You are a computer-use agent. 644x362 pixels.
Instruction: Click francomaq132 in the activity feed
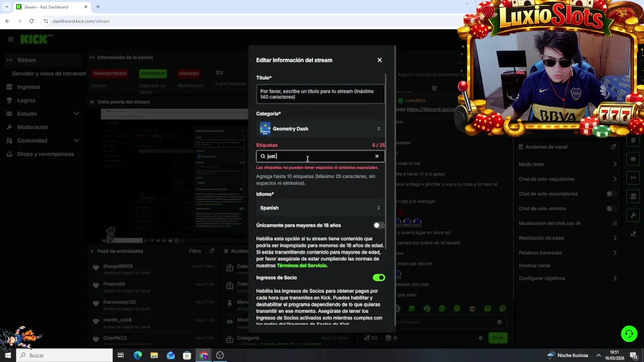click(x=119, y=302)
